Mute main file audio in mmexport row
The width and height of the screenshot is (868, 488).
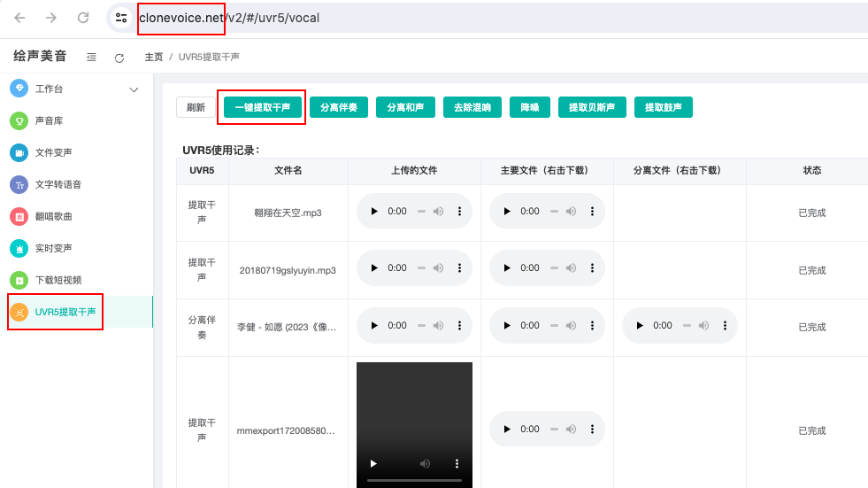(572, 430)
